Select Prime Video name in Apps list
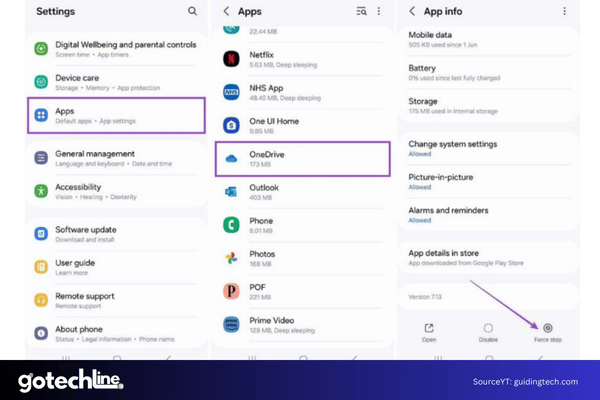The width and height of the screenshot is (600, 400). point(272,320)
